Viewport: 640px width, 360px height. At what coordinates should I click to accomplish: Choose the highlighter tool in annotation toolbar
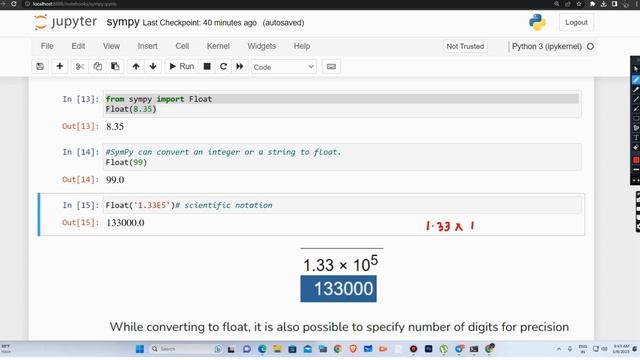636,89
